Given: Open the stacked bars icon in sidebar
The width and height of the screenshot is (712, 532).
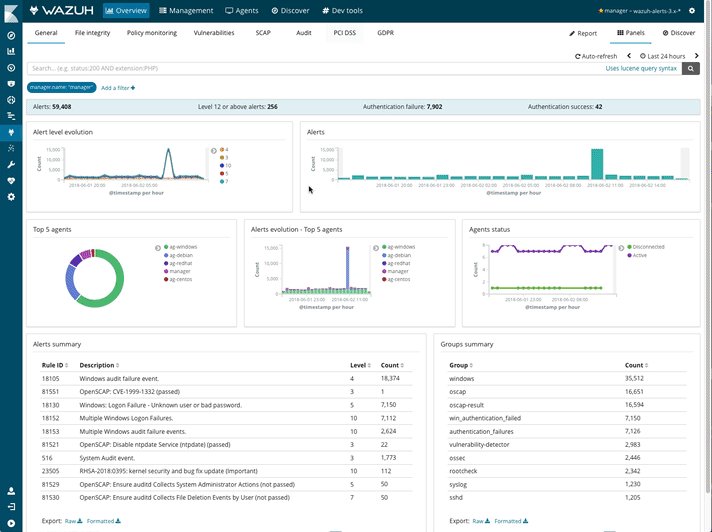Looking at the screenshot, I should click(x=11, y=116).
